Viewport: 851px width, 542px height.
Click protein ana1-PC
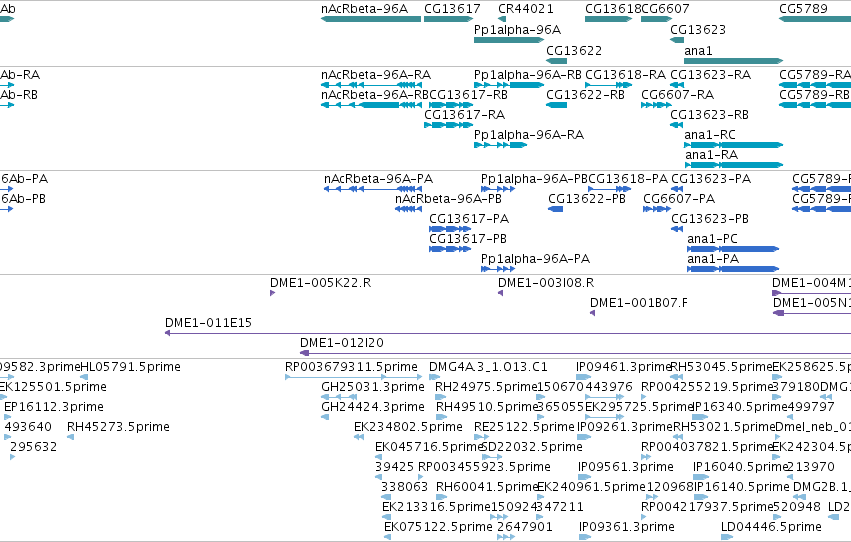pos(733,250)
